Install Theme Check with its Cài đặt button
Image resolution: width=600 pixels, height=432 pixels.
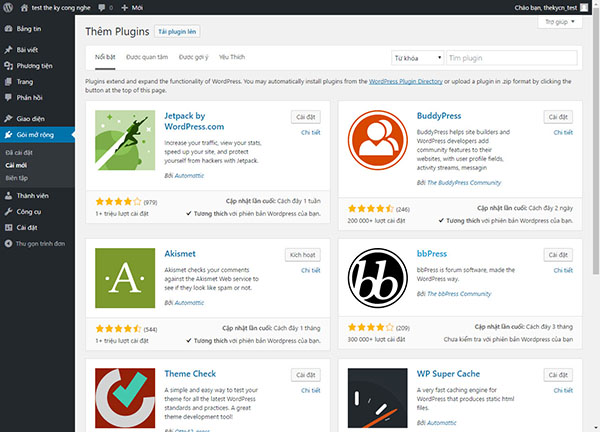(306, 375)
